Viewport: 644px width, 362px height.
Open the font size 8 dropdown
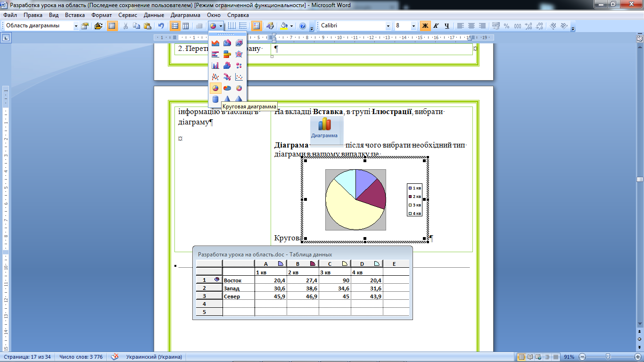point(414,26)
